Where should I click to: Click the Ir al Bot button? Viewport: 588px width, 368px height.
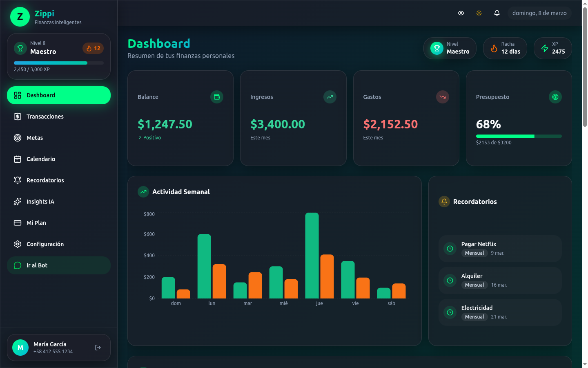[37, 265]
